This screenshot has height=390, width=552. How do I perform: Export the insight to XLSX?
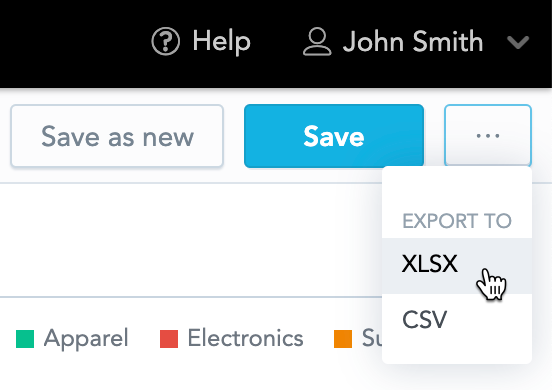pos(457,266)
